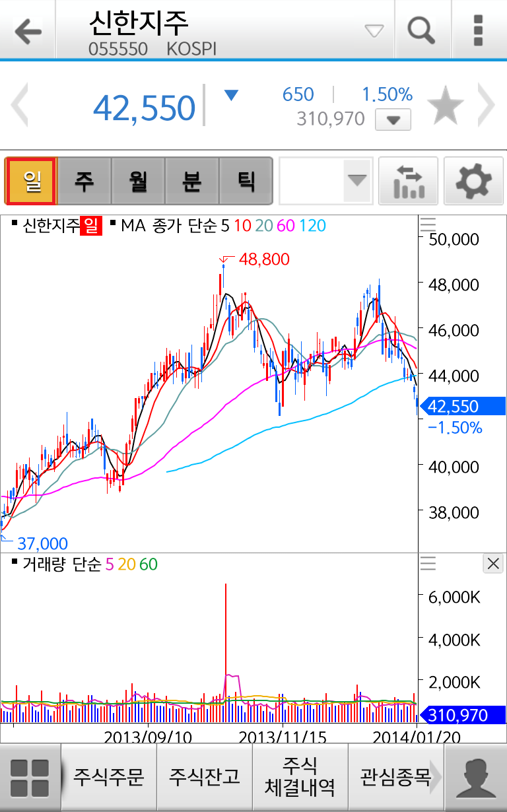
Task: Tap the current price 42,550
Action: 144,108
